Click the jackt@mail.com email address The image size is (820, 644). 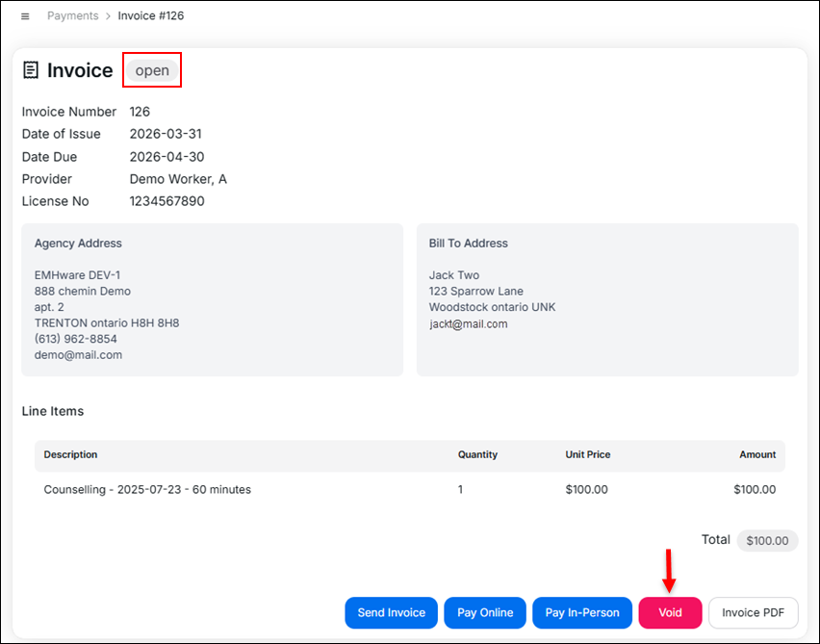pos(468,323)
